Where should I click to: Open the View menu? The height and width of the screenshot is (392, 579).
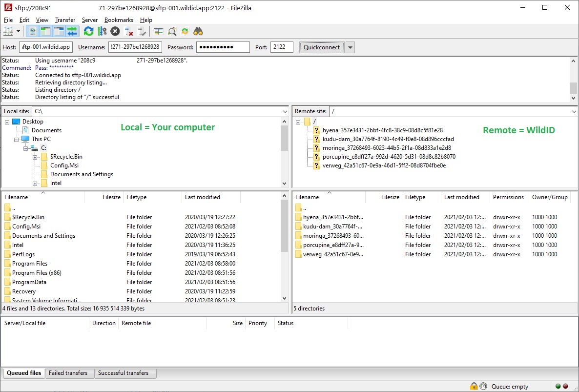click(42, 20)
